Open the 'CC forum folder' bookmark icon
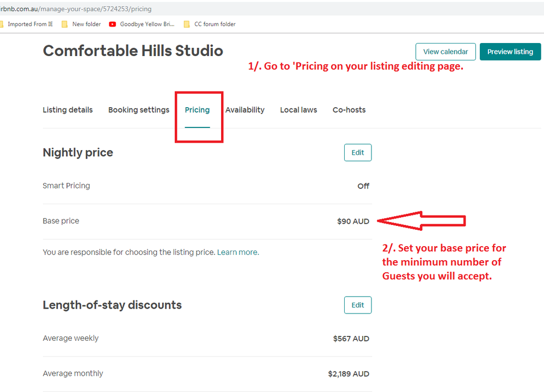Screen dimensions: 544x392 [187, 24]
